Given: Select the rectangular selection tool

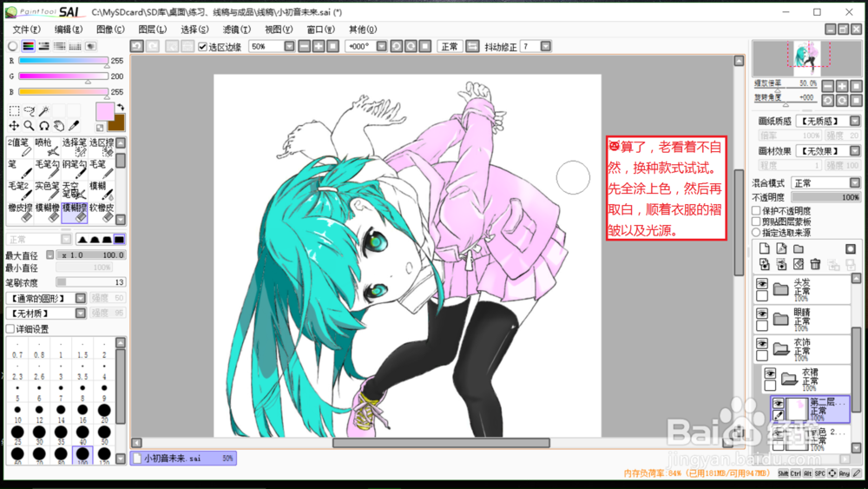Looking at the screenshot, I should 15,111.
